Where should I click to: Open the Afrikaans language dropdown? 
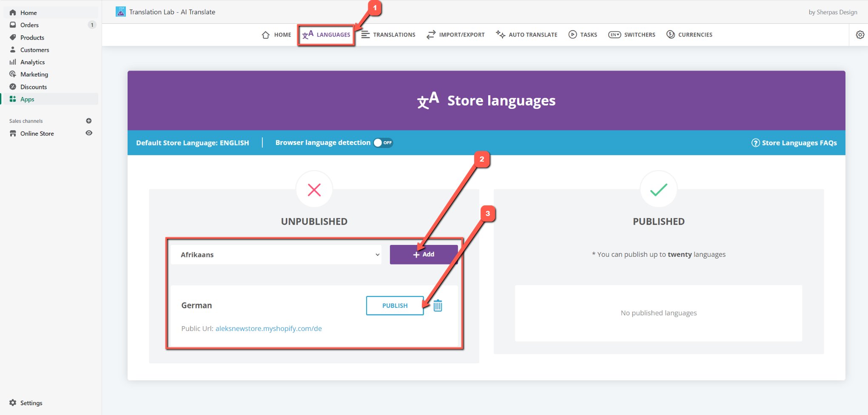click(276, 255)
